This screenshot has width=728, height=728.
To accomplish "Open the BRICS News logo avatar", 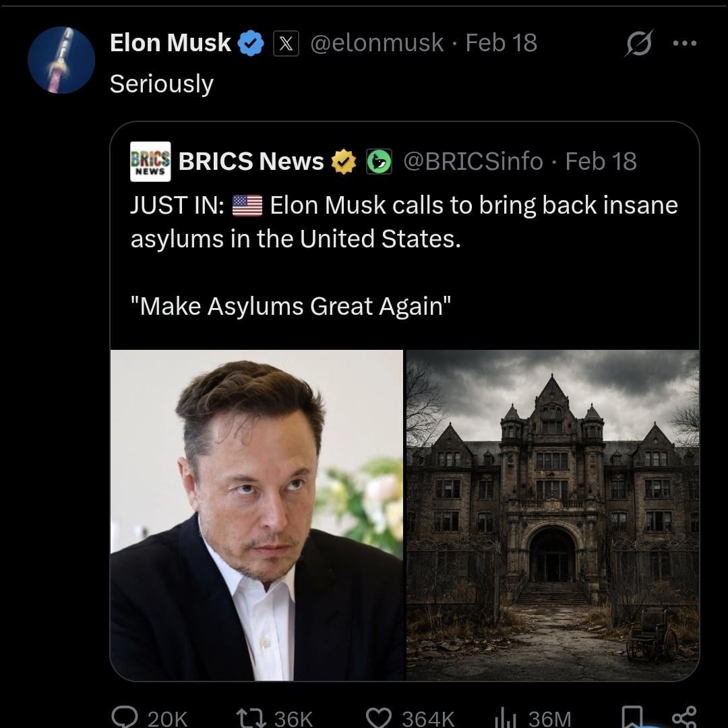I will (150, 162).
